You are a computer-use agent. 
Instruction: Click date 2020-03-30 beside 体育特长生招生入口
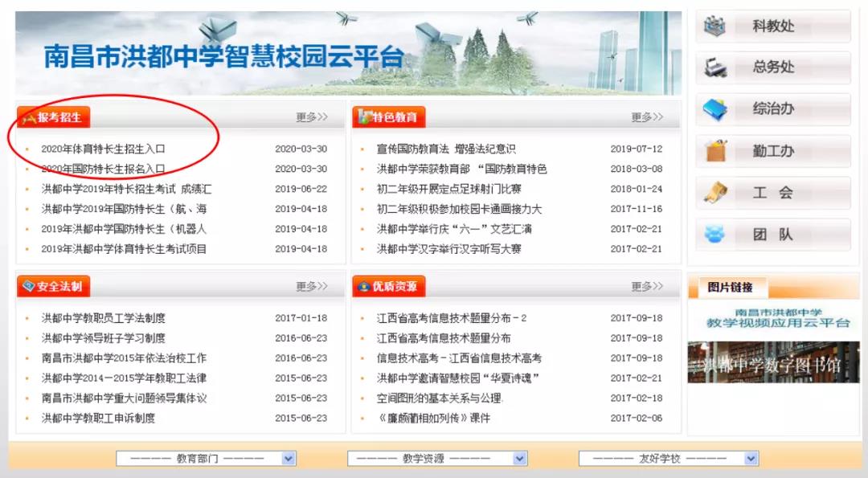(x=301, y=149)
